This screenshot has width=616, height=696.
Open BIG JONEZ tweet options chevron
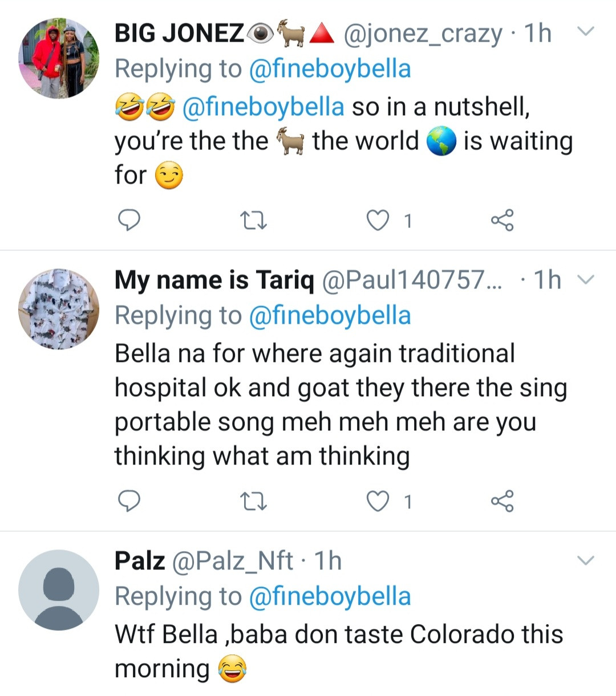(x=586, y=31)
